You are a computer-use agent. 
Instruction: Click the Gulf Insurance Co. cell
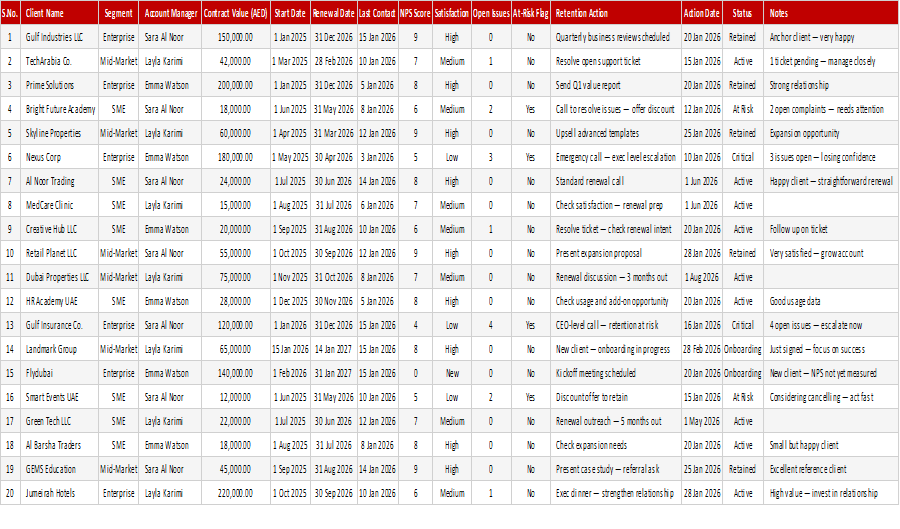(x=59, y=325)
